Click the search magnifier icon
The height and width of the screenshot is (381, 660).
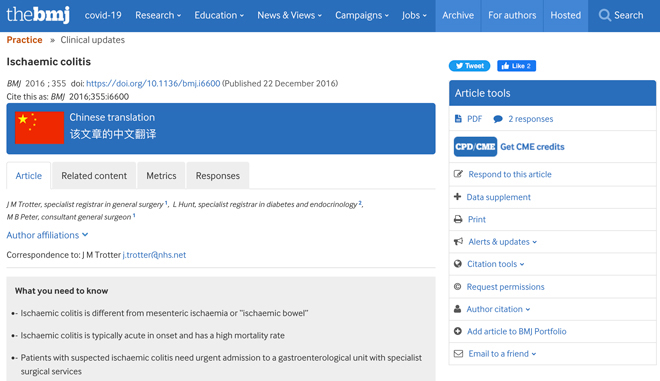coord(604,16)
